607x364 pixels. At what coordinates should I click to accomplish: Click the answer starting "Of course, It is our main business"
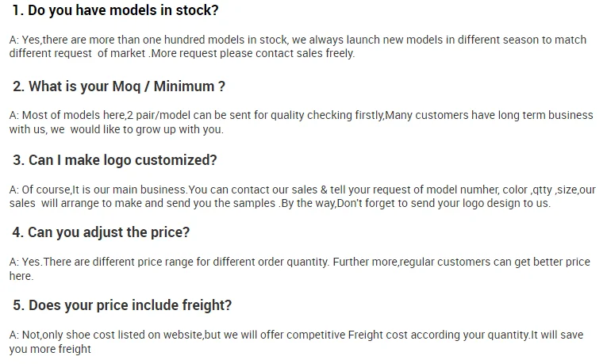(x=302, y=190)
